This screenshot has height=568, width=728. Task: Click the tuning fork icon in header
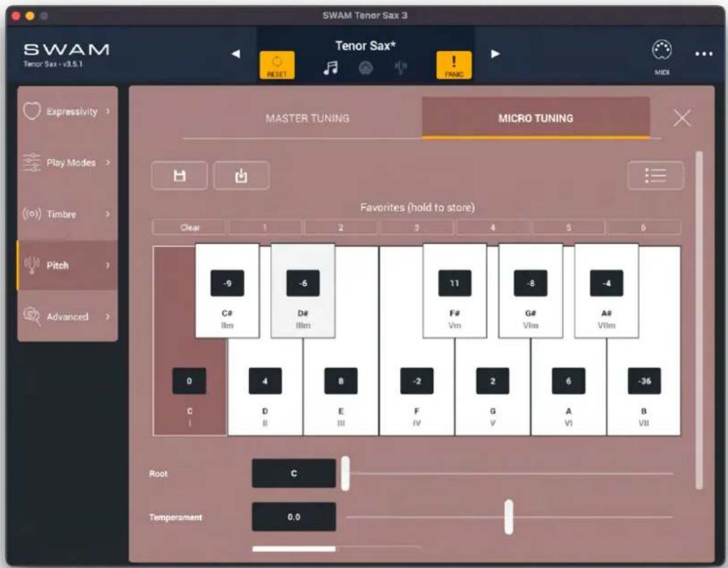(400, 68)
